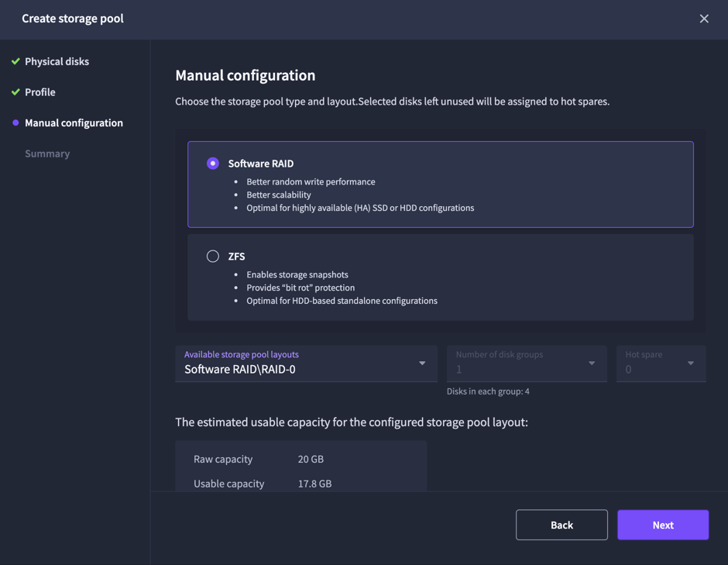Select the Software RAID radio button
This screenshot has height=565, width=728.
[x=213, y=164]
